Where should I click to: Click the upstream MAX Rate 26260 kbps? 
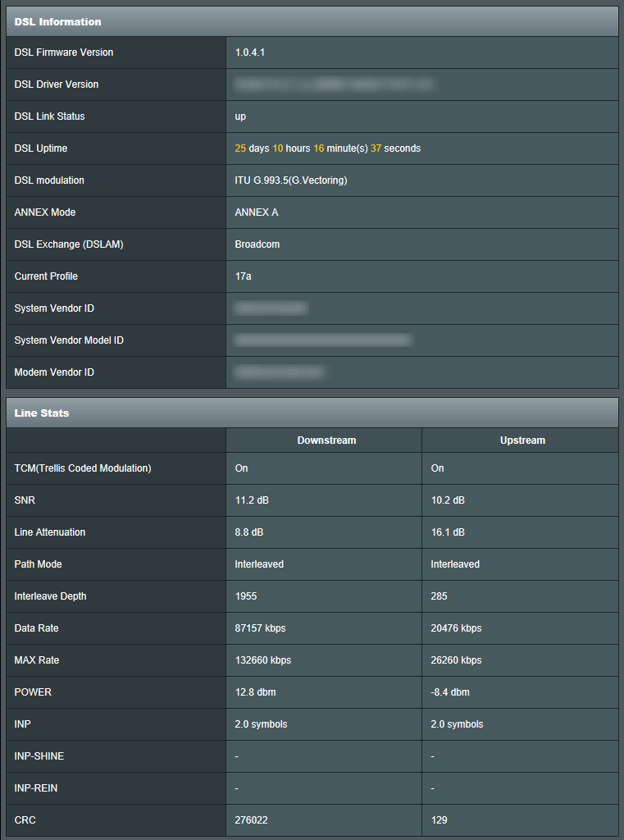coord(456,660)
